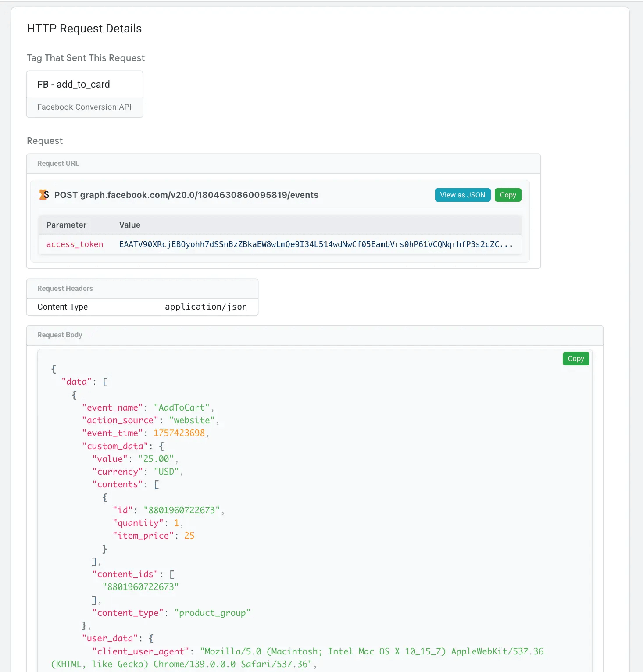This screenshot has height=672, width=643.
Task: Click the View as JSON button
Action: pyautogui.click(x=462, y=195)
